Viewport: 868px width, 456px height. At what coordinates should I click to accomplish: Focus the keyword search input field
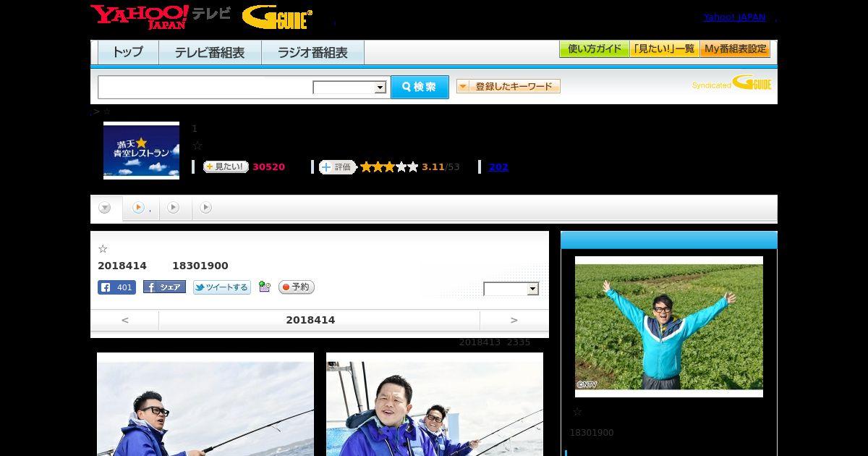[205, 87]
